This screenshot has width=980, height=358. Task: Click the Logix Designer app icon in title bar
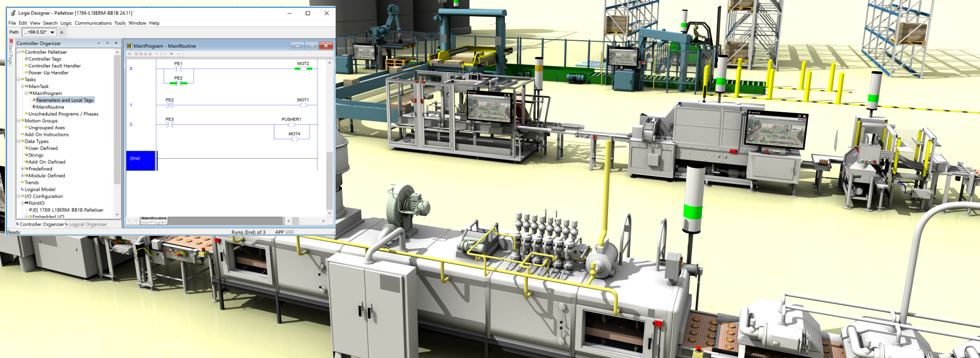click(x=13, y=13)
